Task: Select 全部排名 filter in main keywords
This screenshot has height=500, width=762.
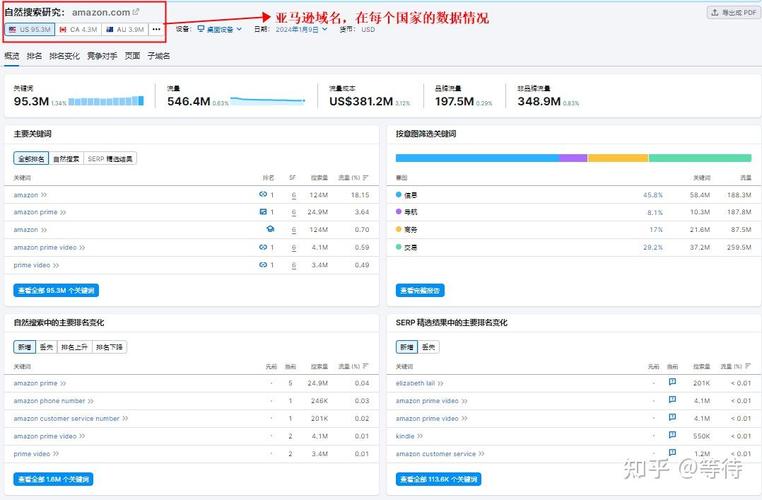Action: pyautogui.click(x=31, y=159)
